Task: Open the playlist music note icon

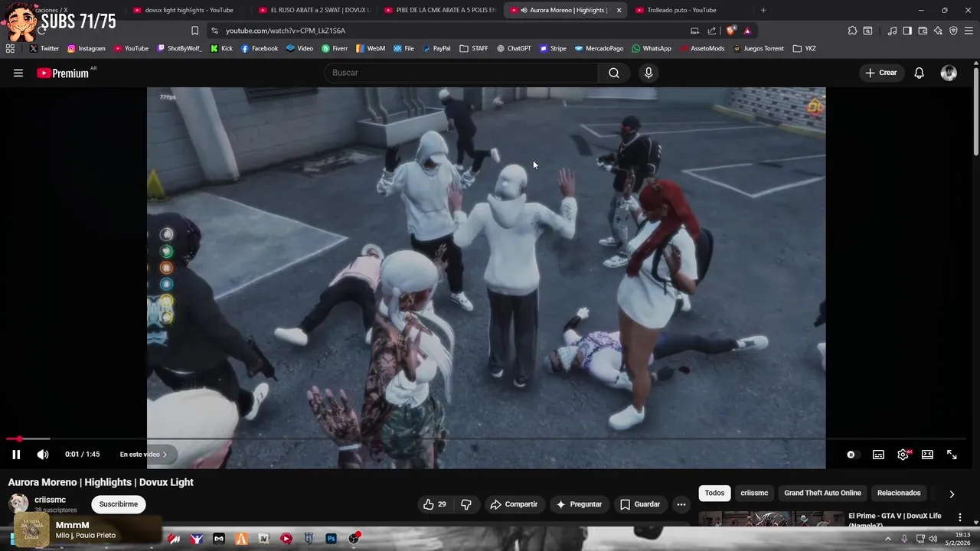Action: point(892,31)
